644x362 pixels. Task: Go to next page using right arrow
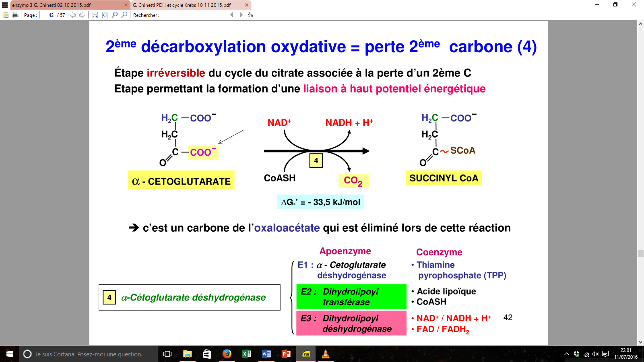click(82, 15)
